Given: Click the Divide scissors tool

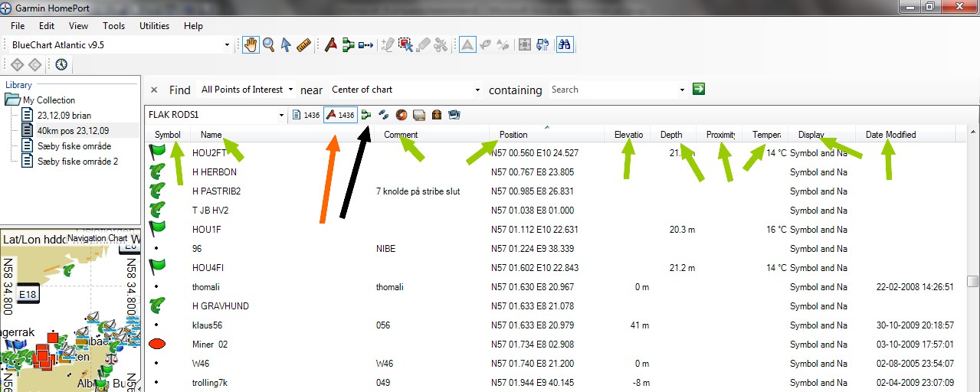Looking at the screenshot, I should [440, 45].
